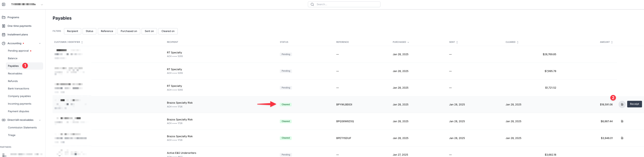Open Programs in the sidebar
This screenshot has height=157, width=644.
pos(13,17)
